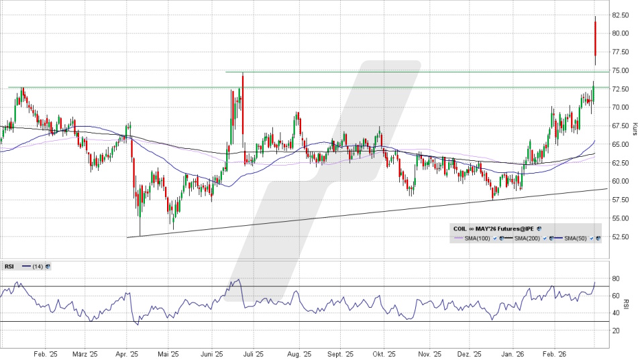Click the 57.50 price axis value
Image resolution: width=644 pixels, height=362 pixels.
coord(620,200)
